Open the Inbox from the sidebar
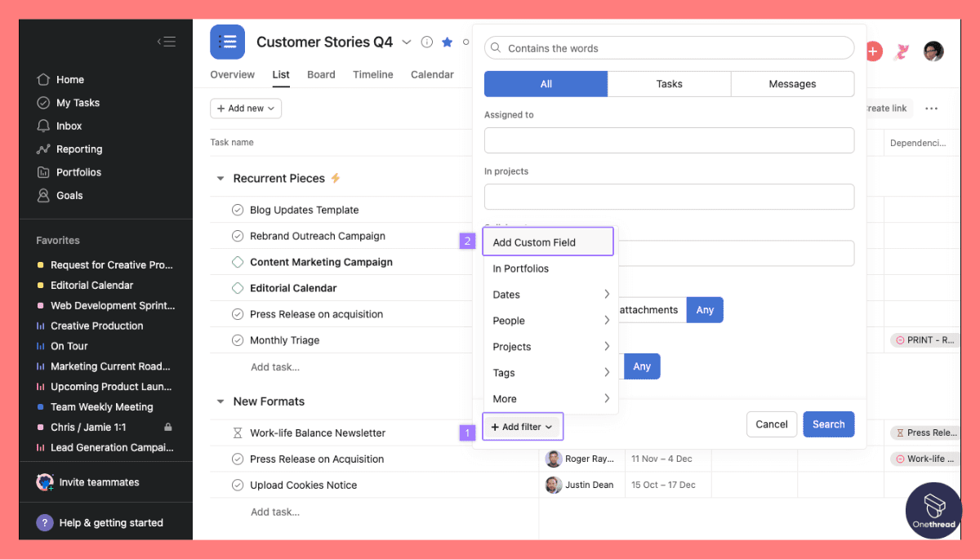Screen dimensions: 980x559 [x=69, y=126]
